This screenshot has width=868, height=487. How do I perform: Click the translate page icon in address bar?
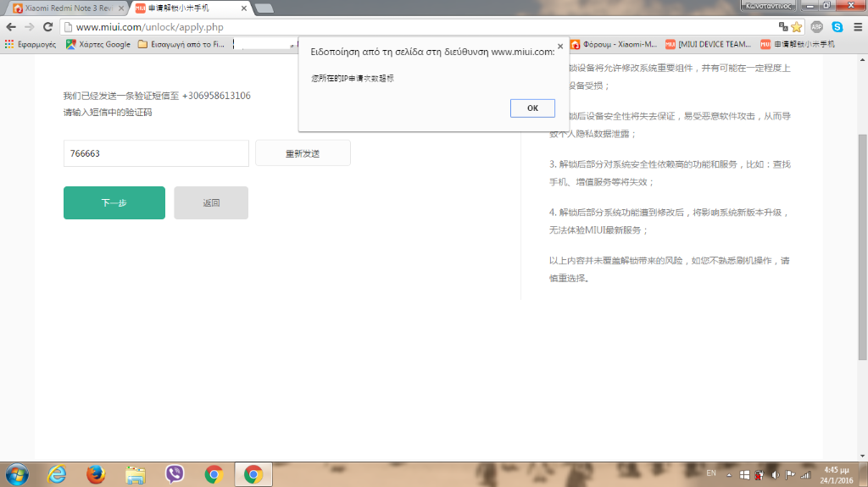click(x=783, y=26)
